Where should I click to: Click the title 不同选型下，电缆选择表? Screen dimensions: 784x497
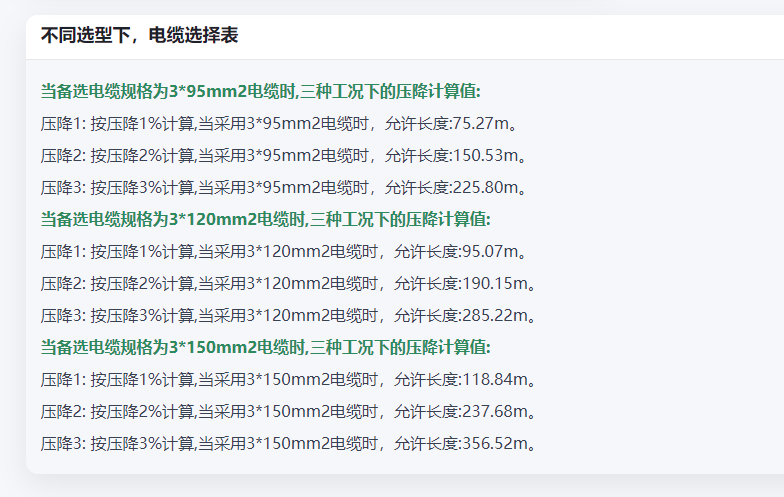tap(139, 36)
